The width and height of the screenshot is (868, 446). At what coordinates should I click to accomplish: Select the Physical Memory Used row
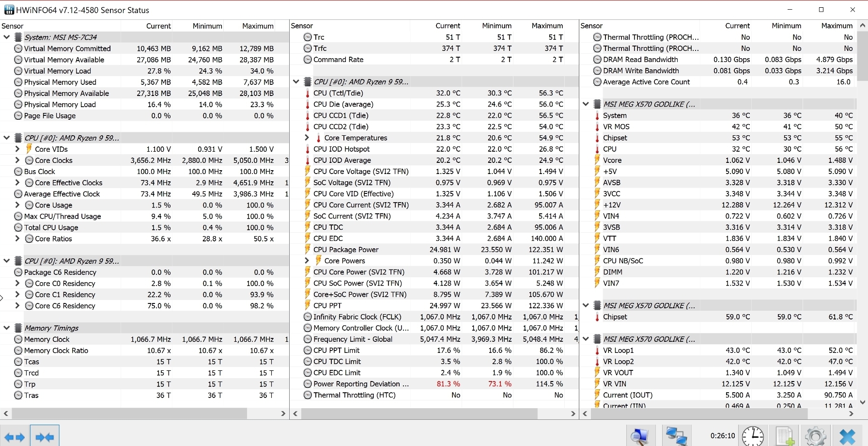point(144,82)
